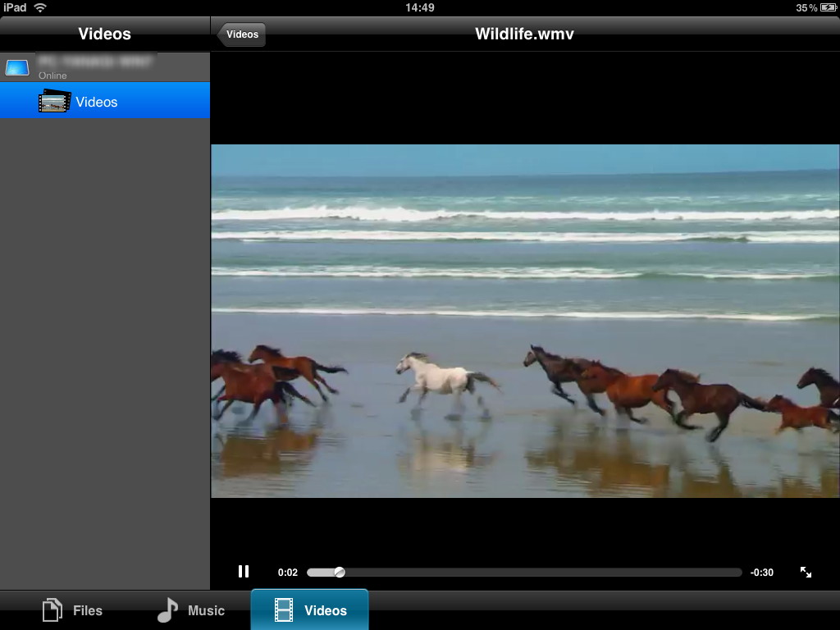
Task: Tap the 14:49 clock in status bar
Action: 419,7
